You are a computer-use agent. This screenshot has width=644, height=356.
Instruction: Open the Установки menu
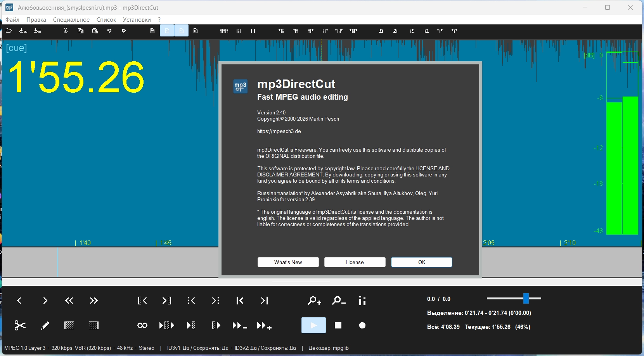(137, 19)
